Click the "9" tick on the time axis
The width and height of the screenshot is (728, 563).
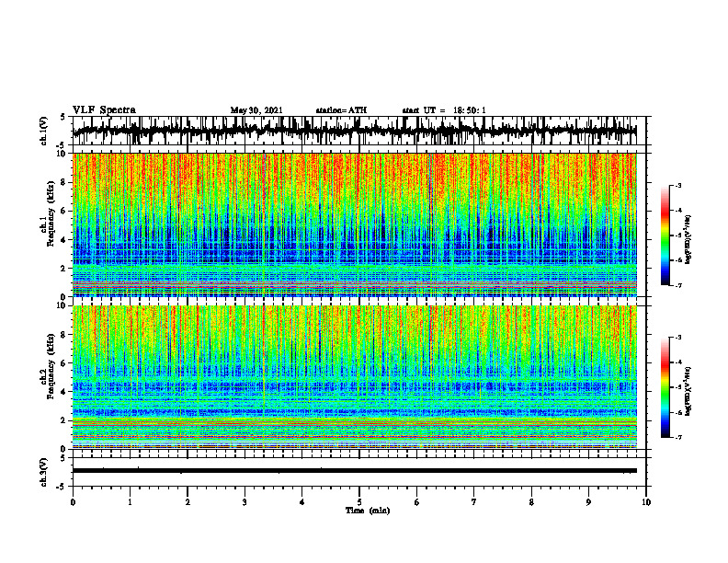coord(588,502)
